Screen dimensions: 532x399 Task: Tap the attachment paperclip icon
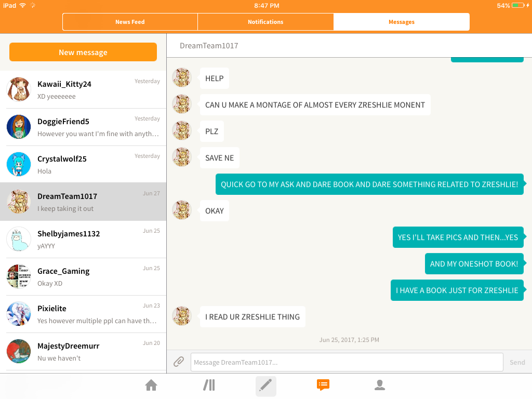pyautogui.click(x=179, y=362)
